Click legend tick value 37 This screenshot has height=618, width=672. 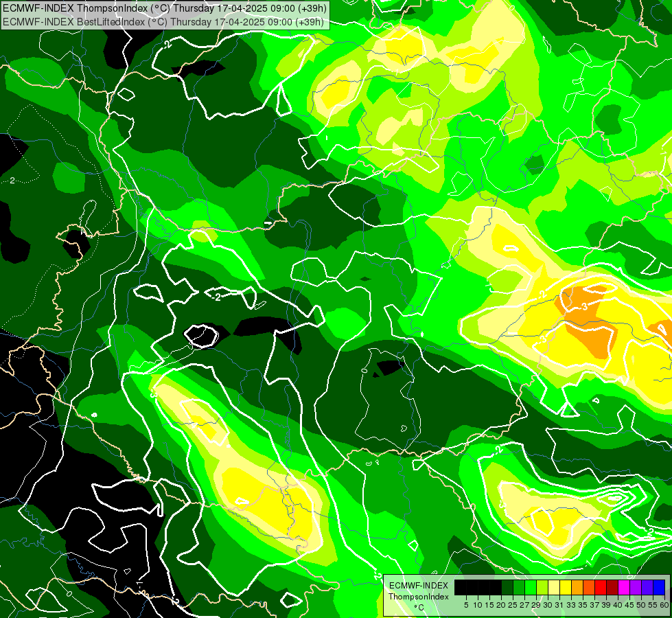595,605
